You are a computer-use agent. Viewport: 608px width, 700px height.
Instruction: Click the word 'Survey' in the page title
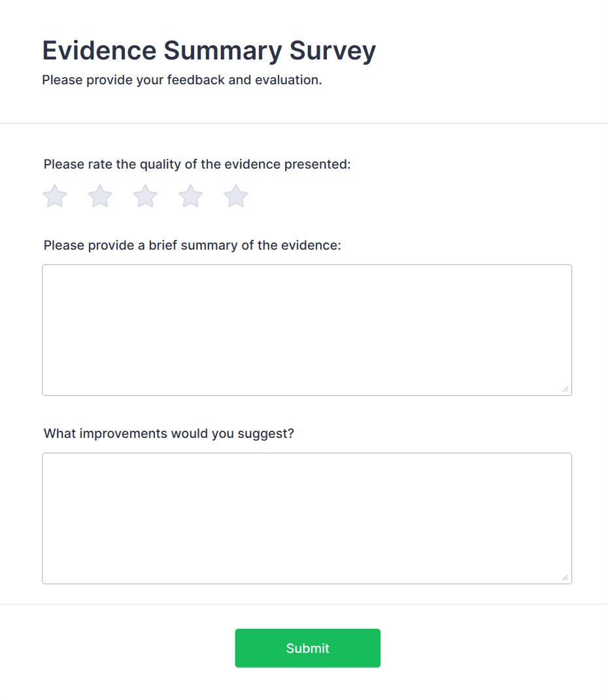click(333, 50)
